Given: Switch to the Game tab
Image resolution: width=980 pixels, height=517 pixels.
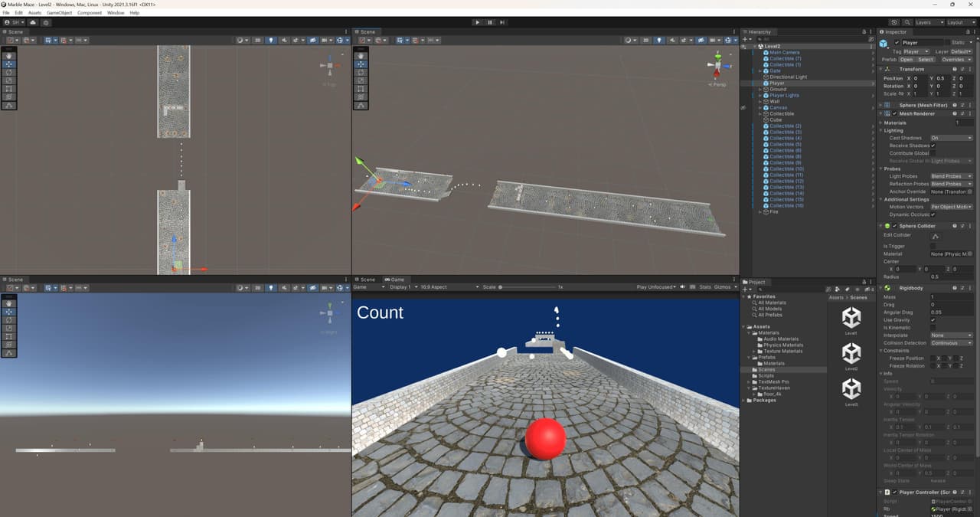Looking at the screenshot, I should pyautogui.click(x=397, y=280).
